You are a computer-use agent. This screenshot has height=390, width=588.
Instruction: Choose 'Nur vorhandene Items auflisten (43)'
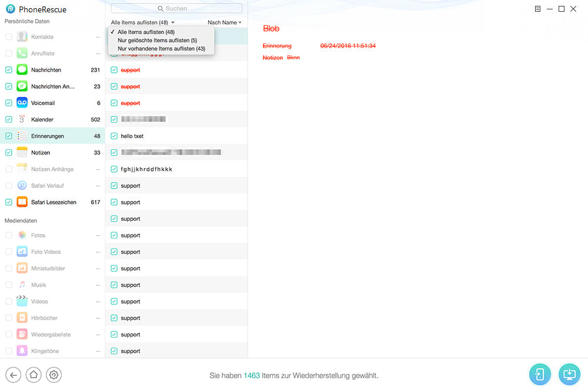point(161,49)
